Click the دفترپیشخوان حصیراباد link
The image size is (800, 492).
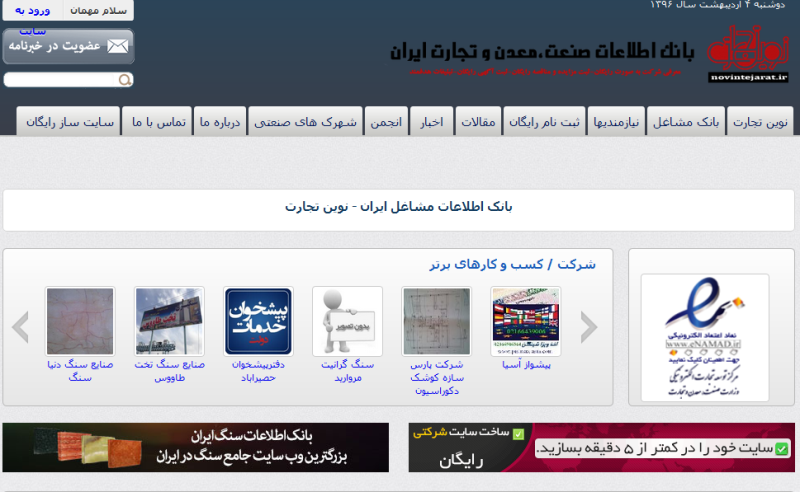click(x=258, y=371)
